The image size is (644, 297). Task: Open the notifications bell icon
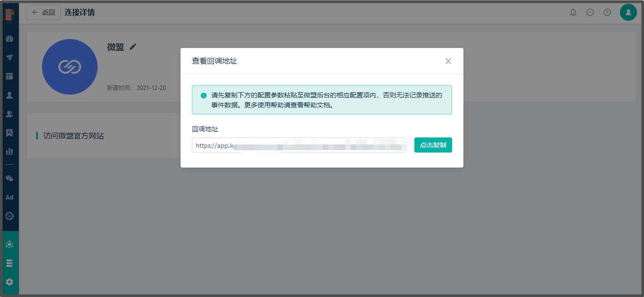(573, 12)
